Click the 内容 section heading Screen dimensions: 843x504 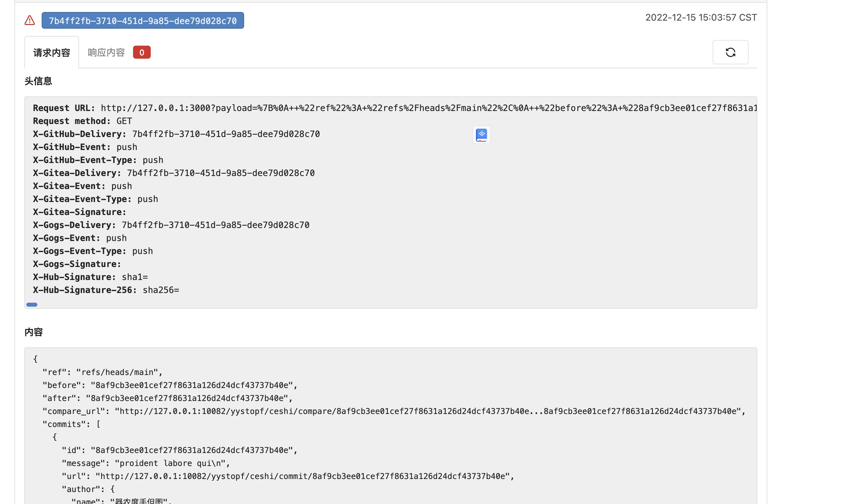click(34, 332)
